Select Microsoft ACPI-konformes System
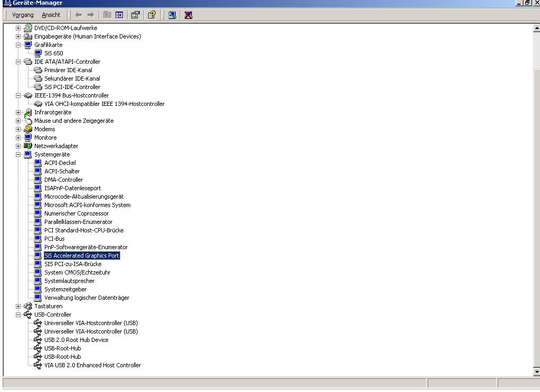540x392 pixels. [x=88, y=205]
